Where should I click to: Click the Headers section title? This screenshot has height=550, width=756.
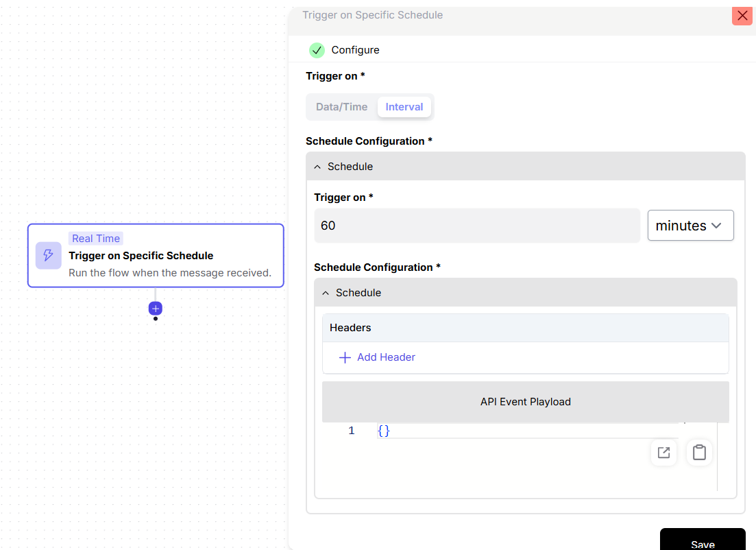point(350,328)
